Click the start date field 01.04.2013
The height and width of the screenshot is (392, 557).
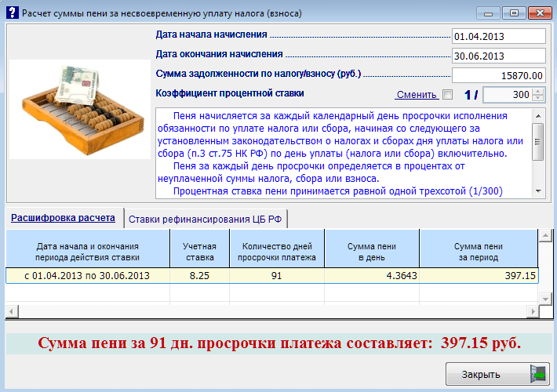[499, 36]
